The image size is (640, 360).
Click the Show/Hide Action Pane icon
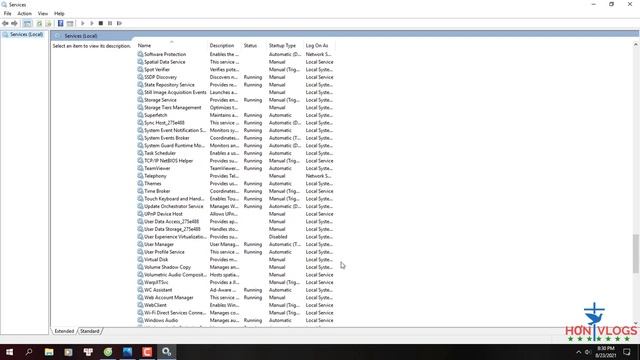(x=70, y=23)
